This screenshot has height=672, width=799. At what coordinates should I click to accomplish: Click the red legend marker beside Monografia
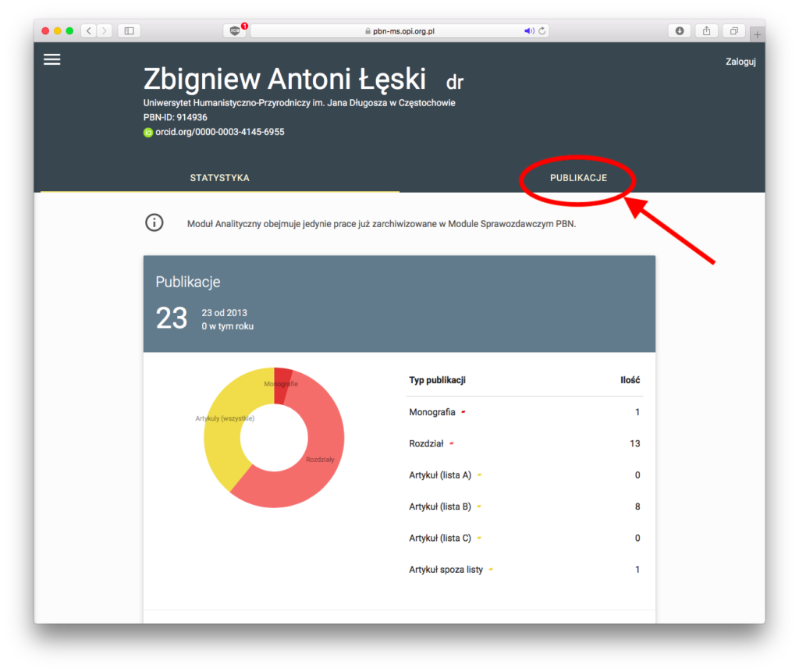463,412
